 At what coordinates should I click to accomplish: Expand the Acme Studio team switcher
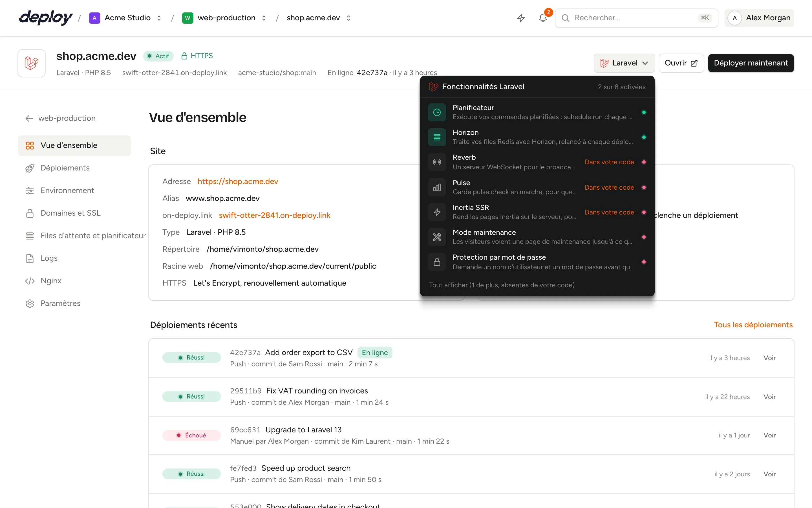click(x=159, y=18)
